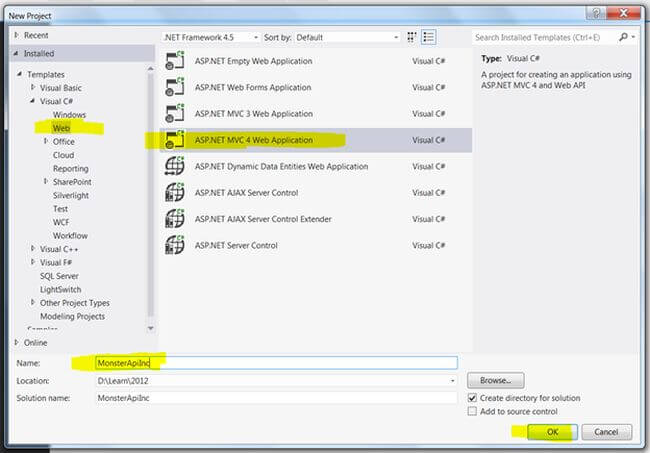The height and width of the screenshot is (453, 650).
Task: Click the ASP.NET Server Control icon
Action: click(175, 245)
